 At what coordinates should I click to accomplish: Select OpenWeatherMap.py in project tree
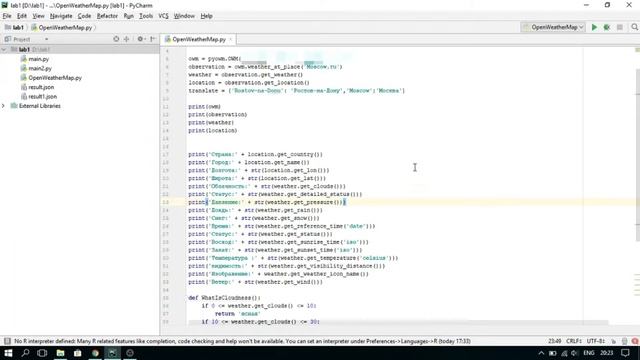(x=55, y=78)
